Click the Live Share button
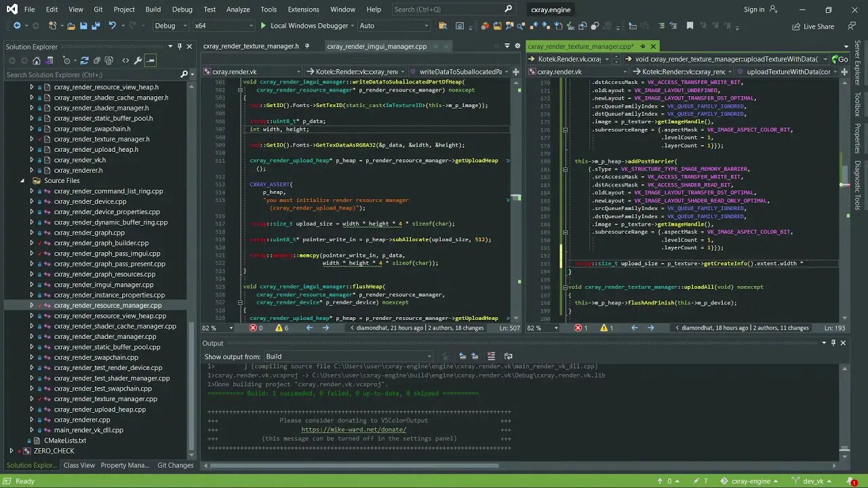This screenshot has height=488, width=868. tap(813, 26)
